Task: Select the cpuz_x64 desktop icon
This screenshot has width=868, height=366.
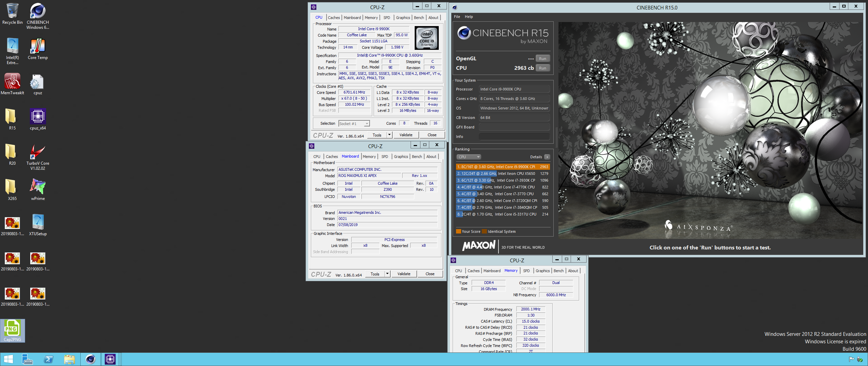Action: pos(38,119)
